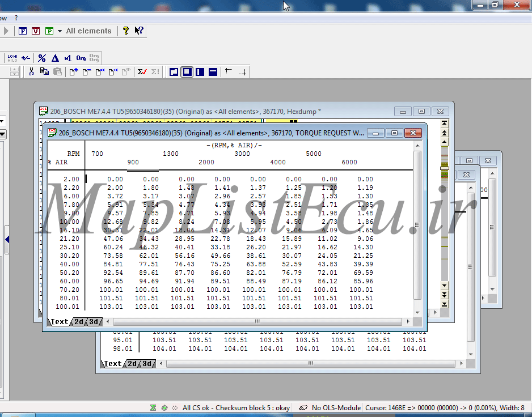Click the yellow question mark help icon
The width and height of the screenshot is (532, 417).
coord(126,31)
